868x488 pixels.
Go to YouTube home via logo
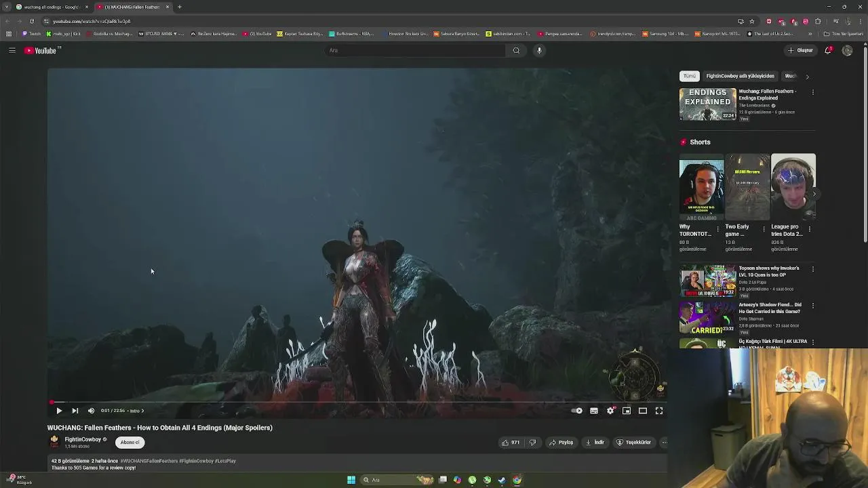(x=41, y=50)
